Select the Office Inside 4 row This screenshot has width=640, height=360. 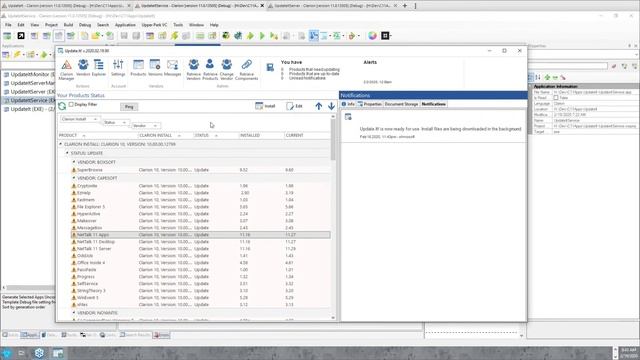pos(200,262)
